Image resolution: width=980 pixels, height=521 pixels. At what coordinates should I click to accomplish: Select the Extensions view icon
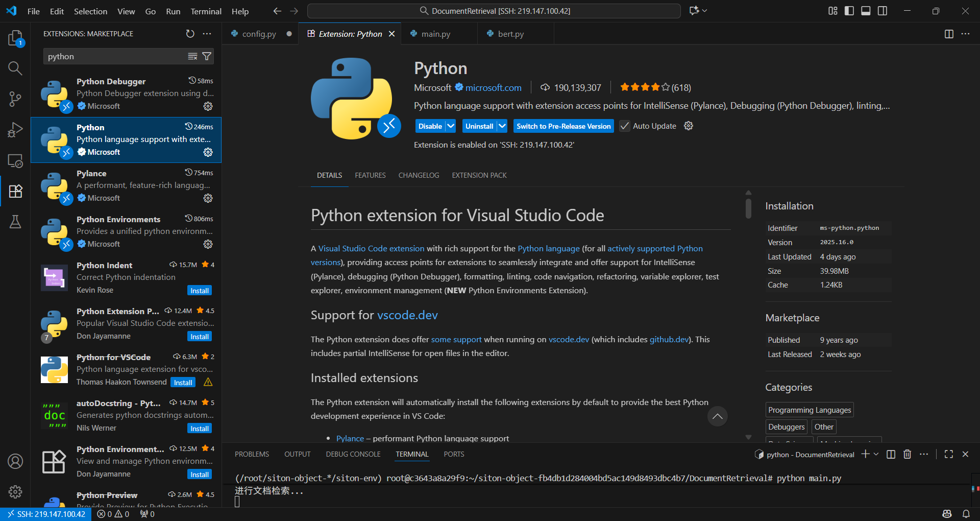coord(15,191)
